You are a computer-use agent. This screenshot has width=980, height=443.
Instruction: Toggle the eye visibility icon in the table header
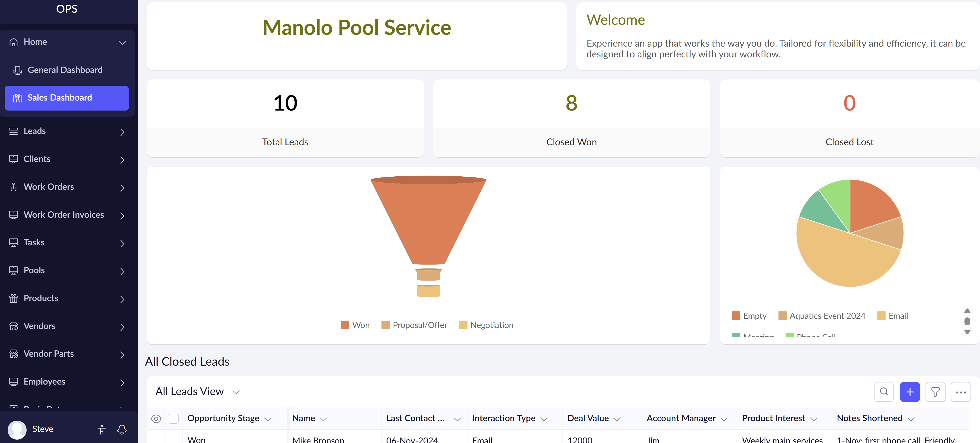pos(156,419)
